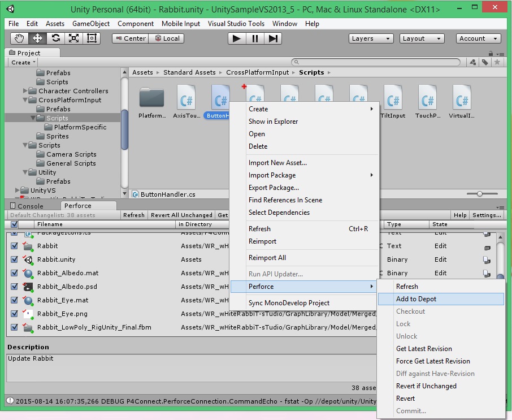This screenshot has width=512, height=420.
Task: Choose Add to Depot from Perforce submenu
Action: click(441, 299)
